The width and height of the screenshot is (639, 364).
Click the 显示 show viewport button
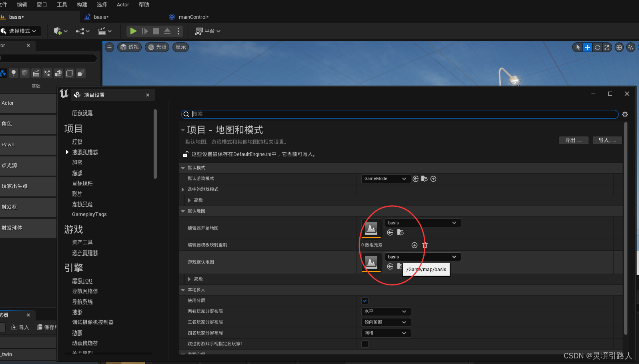pyautogui.click(x=181, y=47)
